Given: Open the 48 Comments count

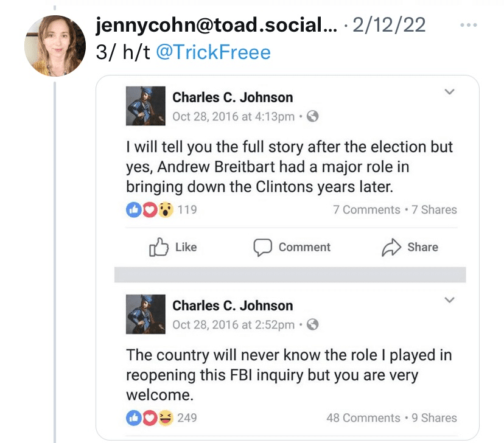Looking at the screenshot, I should [x=363, y=418].
